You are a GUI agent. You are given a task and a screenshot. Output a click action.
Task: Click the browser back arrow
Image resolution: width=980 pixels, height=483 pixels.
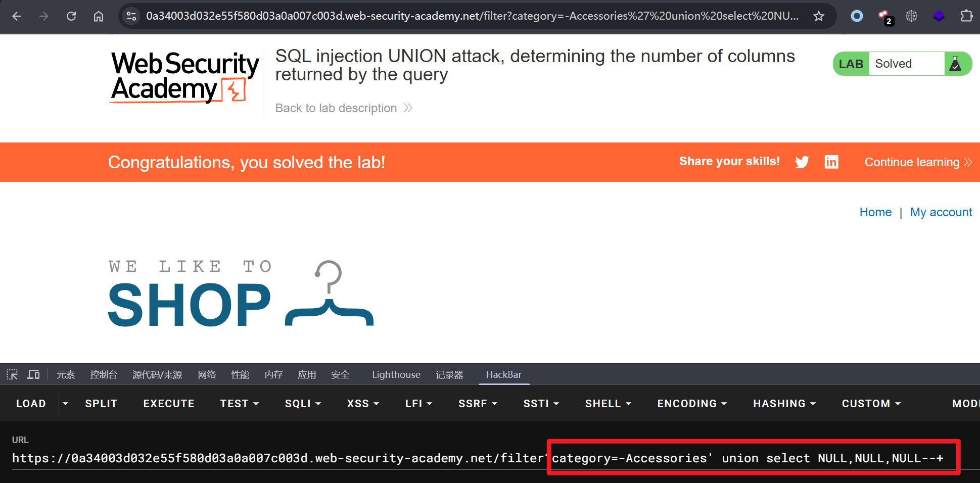tap(17, 16)
